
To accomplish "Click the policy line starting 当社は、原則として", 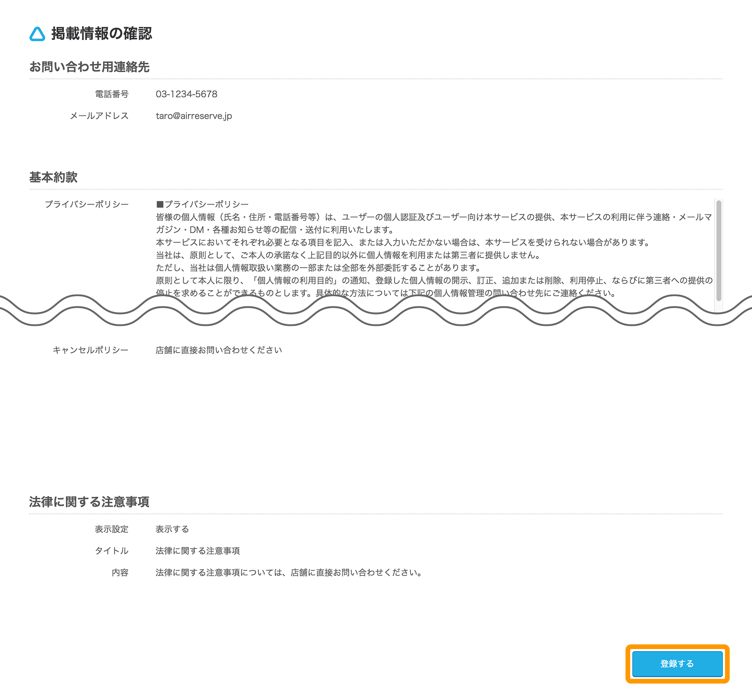I will click(x=349, y=255).
